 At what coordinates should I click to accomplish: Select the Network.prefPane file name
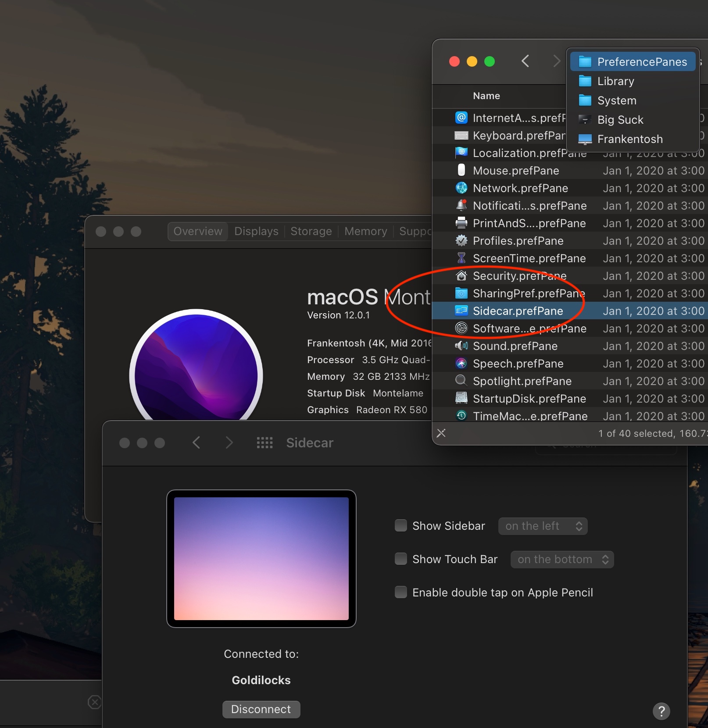[520, 188]
